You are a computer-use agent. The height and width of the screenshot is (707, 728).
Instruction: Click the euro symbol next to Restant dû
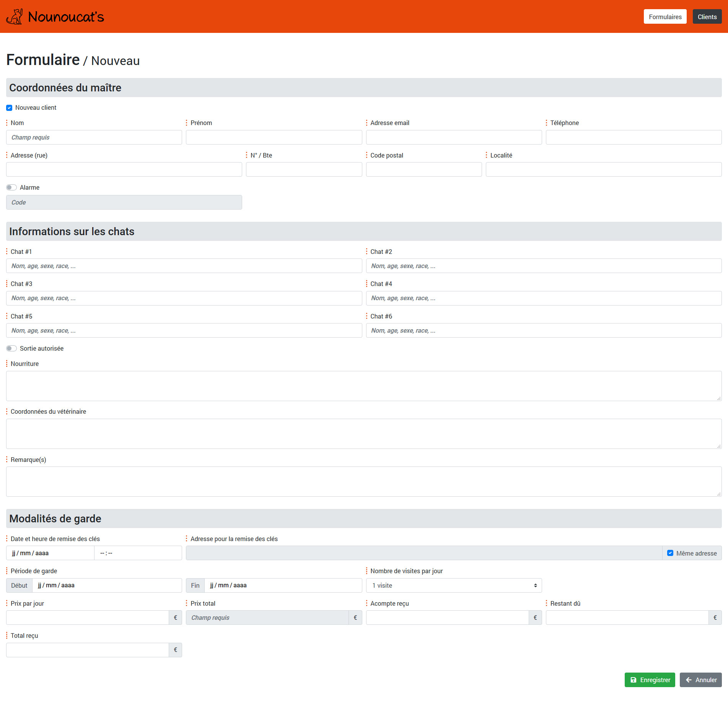point(715,618)
